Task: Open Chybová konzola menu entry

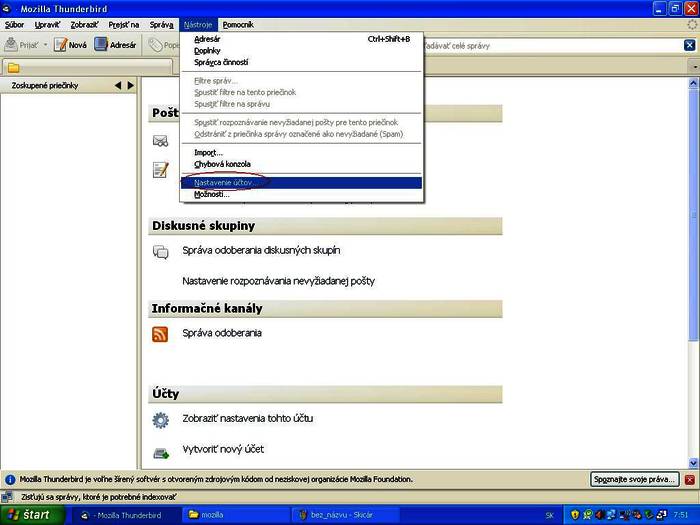Action: 301,164
